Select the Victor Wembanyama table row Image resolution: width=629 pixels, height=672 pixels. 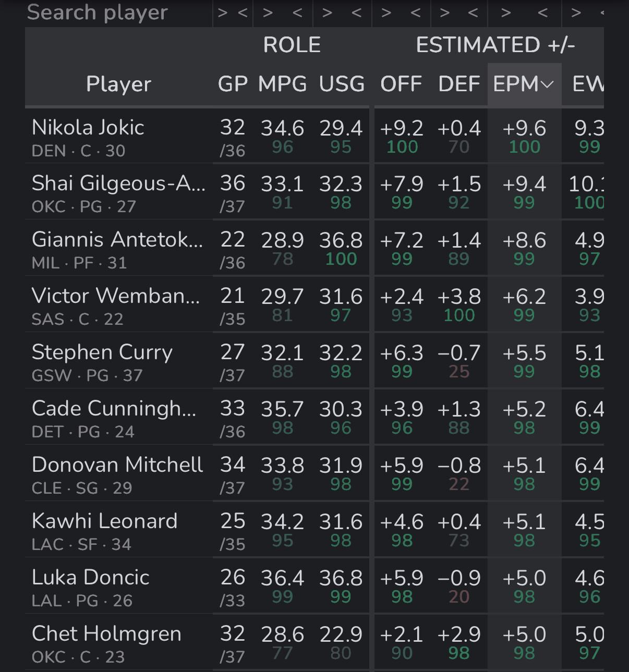314,304
